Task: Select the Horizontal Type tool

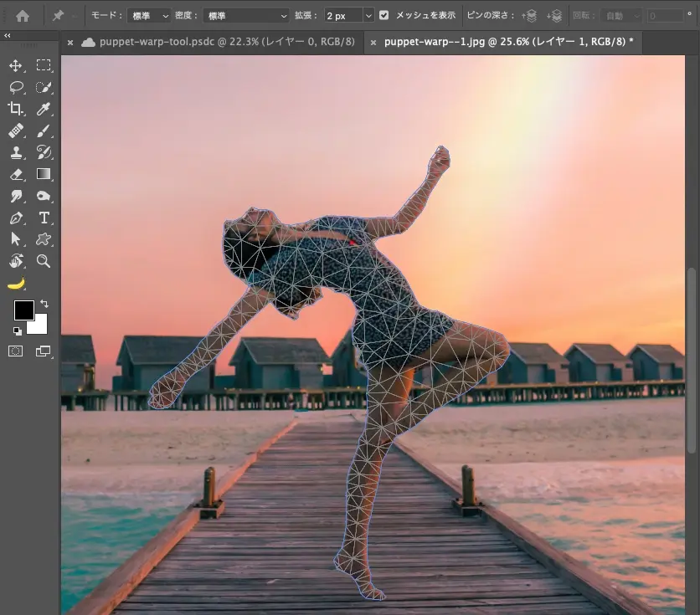Action: (44, 218)
